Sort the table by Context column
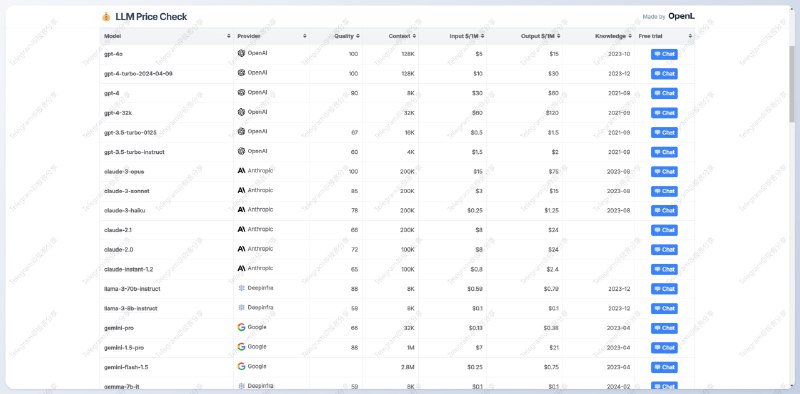800x394 pixels. click(414, 36)
